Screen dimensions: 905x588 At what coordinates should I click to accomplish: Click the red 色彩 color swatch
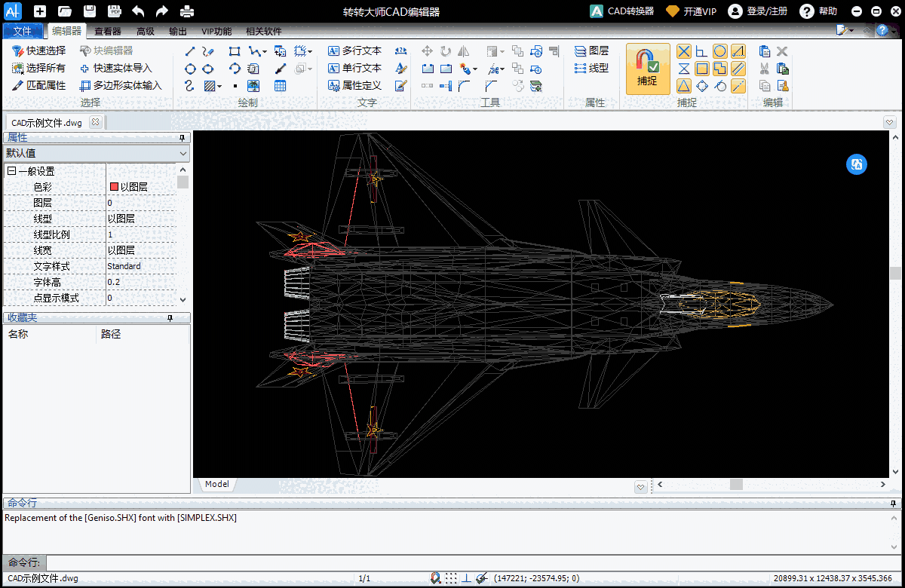[x=114, y=187]
